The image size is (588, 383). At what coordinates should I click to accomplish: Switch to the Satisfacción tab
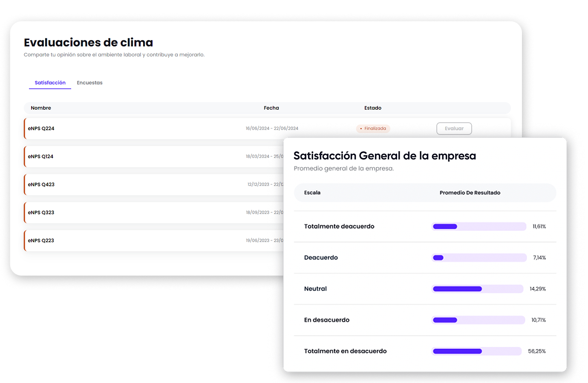(50, 83)
